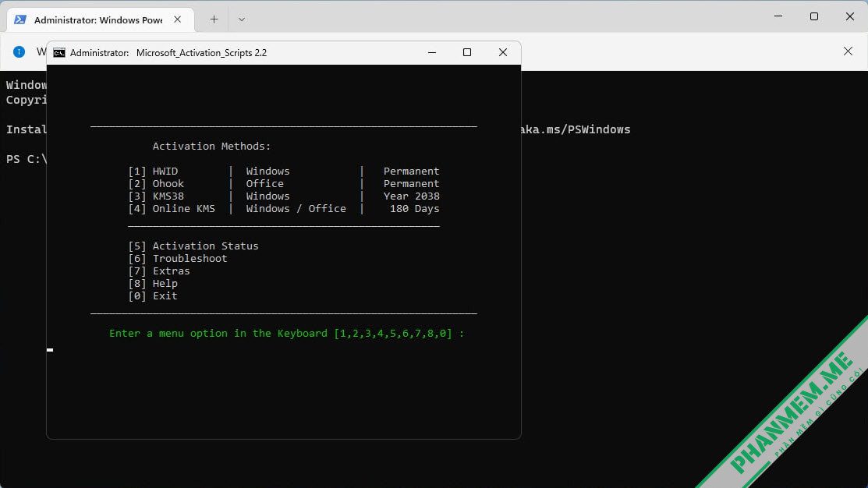The image size is (868, 488).
Task: Click the blue info icon in notification bar
Action: click(x=19, y=51)
